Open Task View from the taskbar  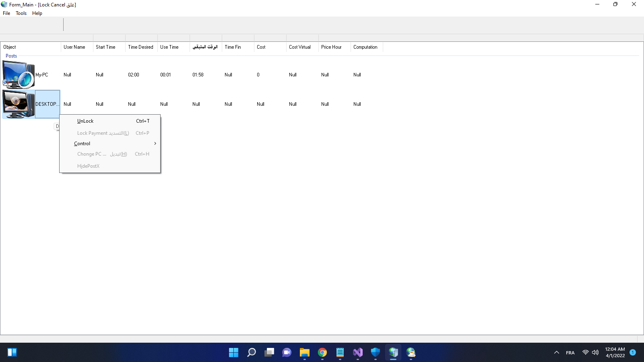[269, 353]
